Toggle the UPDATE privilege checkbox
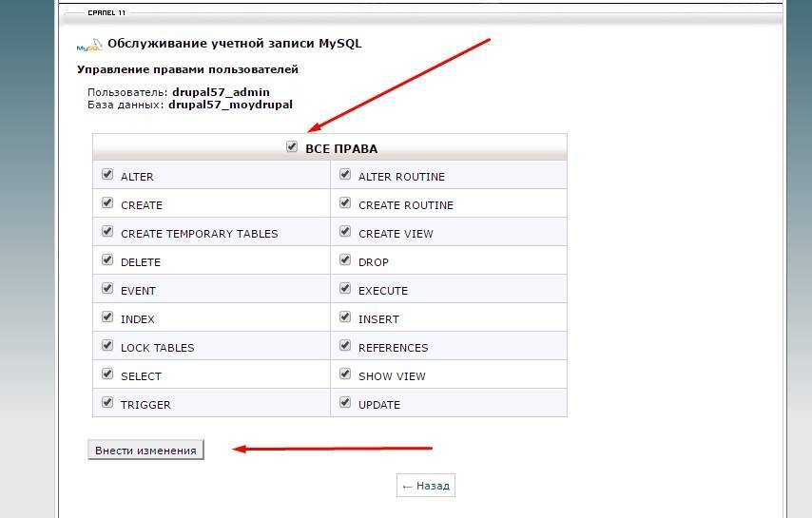This screenshot has width=812, height=518. [345, 402]
